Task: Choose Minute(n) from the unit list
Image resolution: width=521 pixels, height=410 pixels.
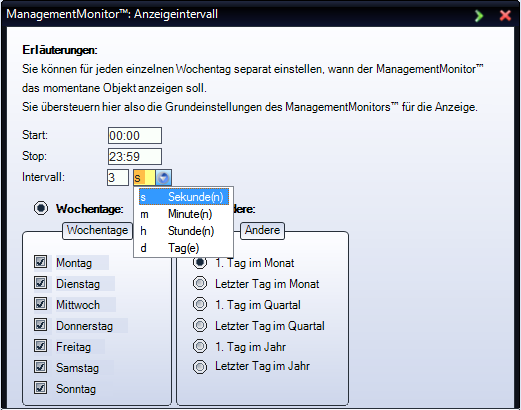Action: click(184, 214)
